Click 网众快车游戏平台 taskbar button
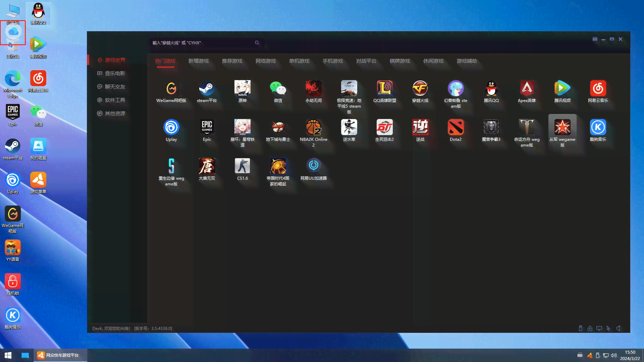This screenshot has height=362, width=644. tap(60, 355)
